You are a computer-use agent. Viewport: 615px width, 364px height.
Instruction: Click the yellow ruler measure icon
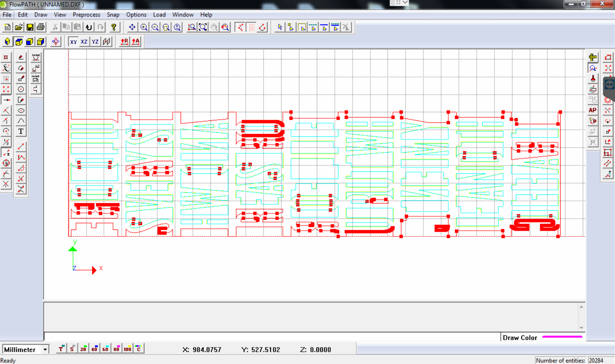[593, 57]
